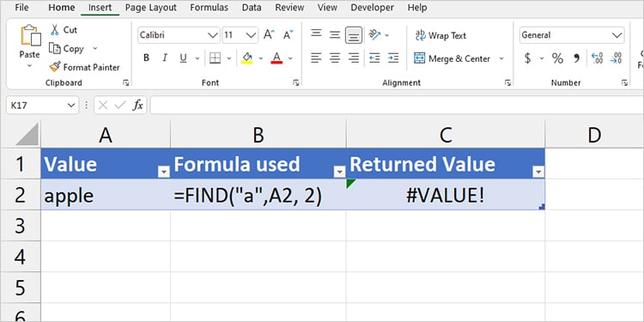The height and width of the screenshot is (322, 644).
Task: Click the Insert Function fx icon
Action: pyautogui.click(x=137, y=106)
